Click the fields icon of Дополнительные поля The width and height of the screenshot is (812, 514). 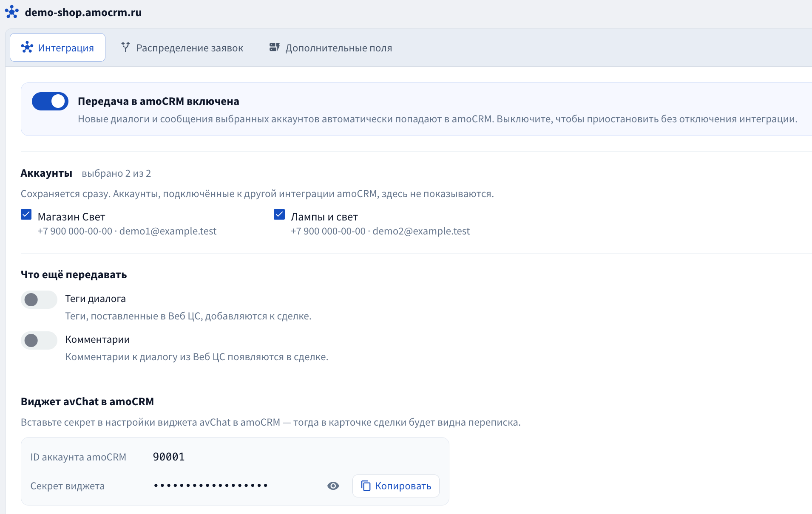(x=274, y=47)
